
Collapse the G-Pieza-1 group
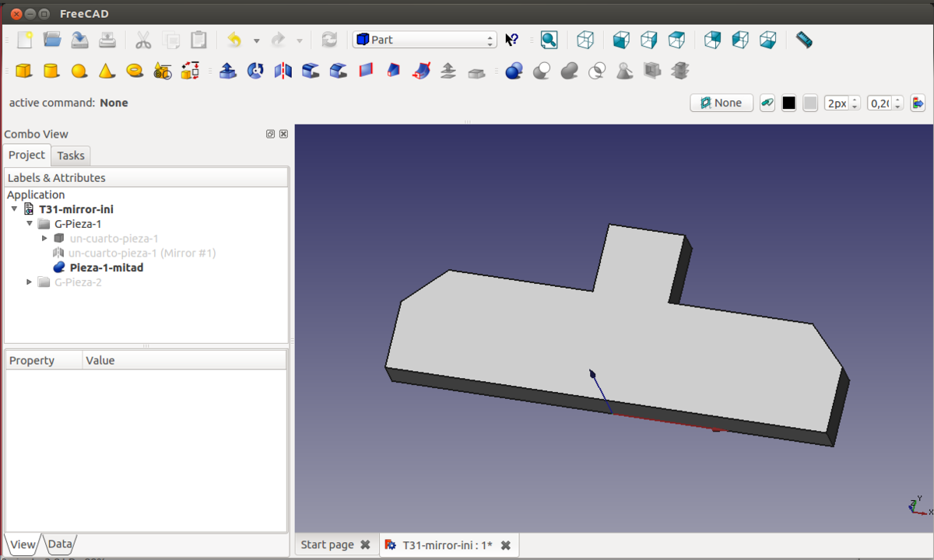click(x=30, y=224)
